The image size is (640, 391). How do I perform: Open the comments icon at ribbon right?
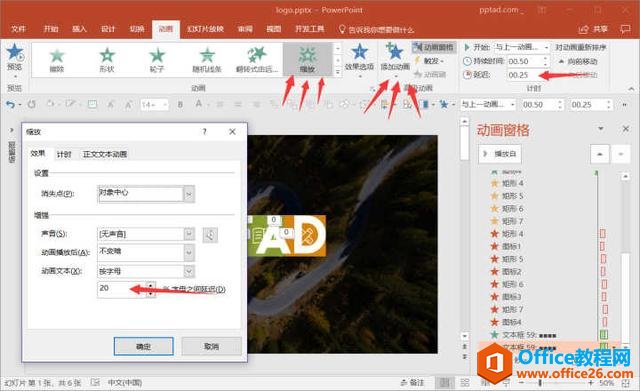[625, 29]
